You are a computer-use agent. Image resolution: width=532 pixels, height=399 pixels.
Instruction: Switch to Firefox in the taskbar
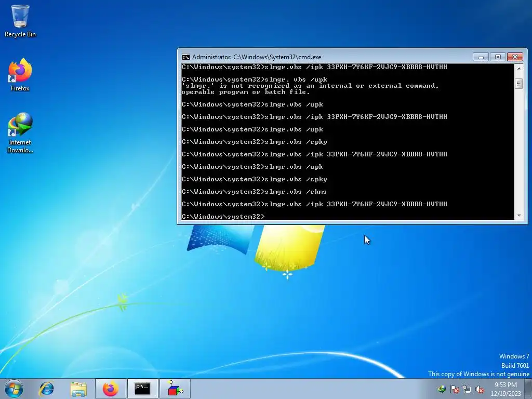coord(111,389)
